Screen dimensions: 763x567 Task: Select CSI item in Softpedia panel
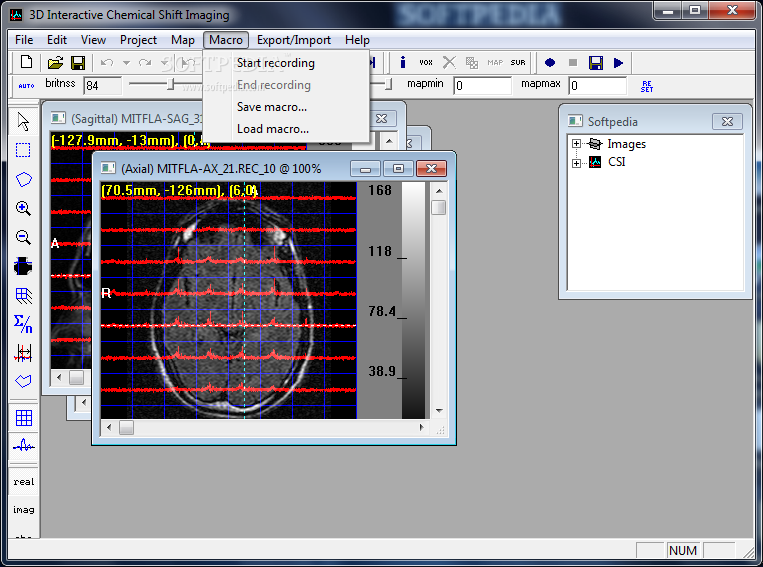617,162
